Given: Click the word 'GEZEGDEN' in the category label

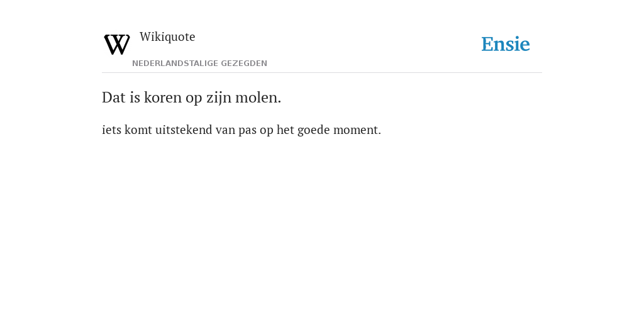Looking at the screenshot, I should (x=244, y=64).
